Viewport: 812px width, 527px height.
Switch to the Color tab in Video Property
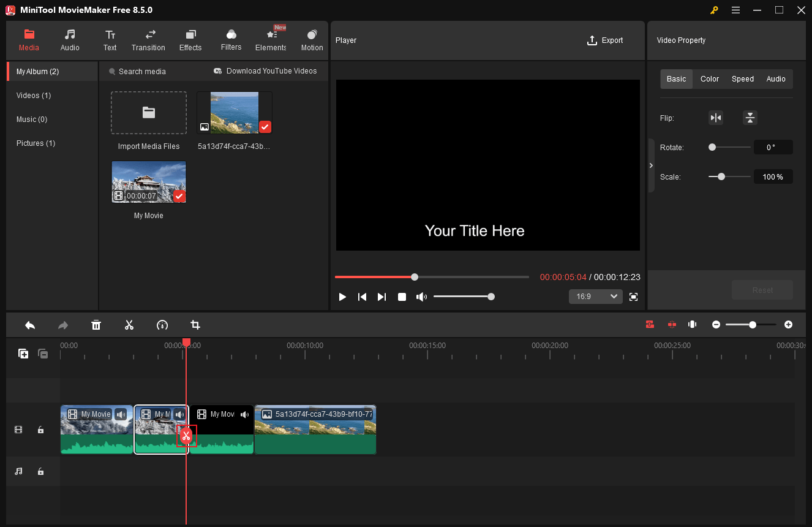click(x=709, y=78)
